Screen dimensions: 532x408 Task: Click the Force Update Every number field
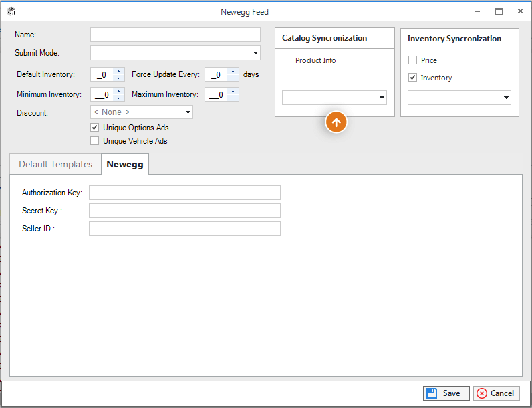(217, 74)
